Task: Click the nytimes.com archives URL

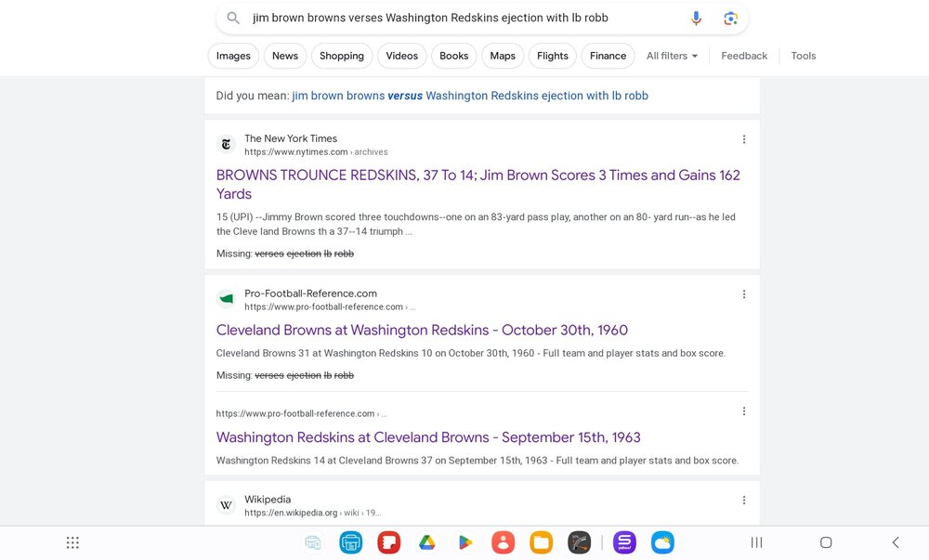Action: click(316, 152)
